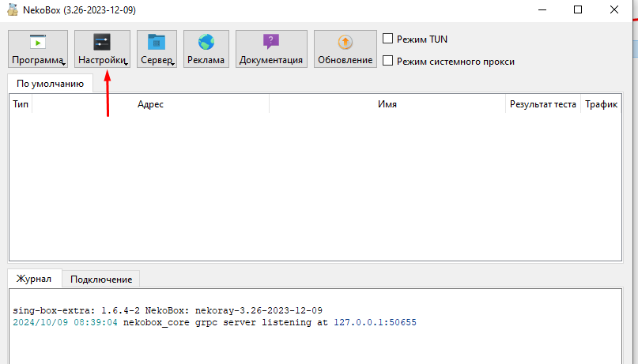This screenshot has width=638, height=364.
Task: Click the Сервер blue folder icon
Action: pyautogui.click(x=157, y=43)
